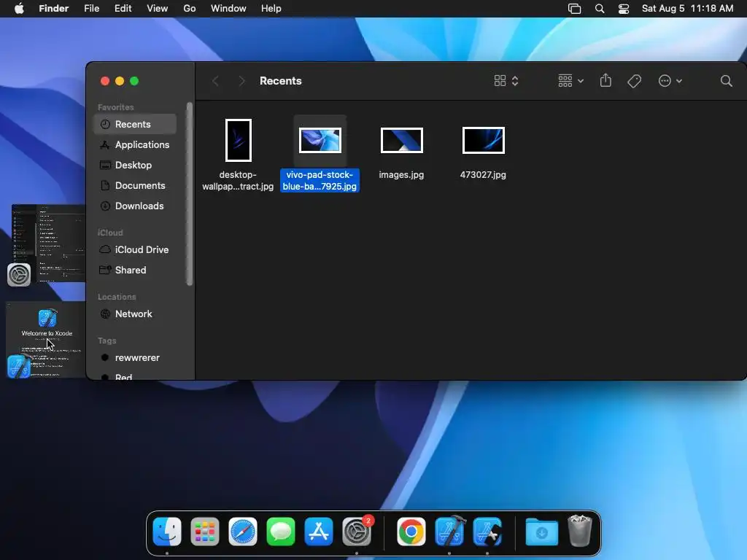This screenshot has width=747, height=560.
Task: Click the Applications icon in sidebar
Action: click(105, 145)
